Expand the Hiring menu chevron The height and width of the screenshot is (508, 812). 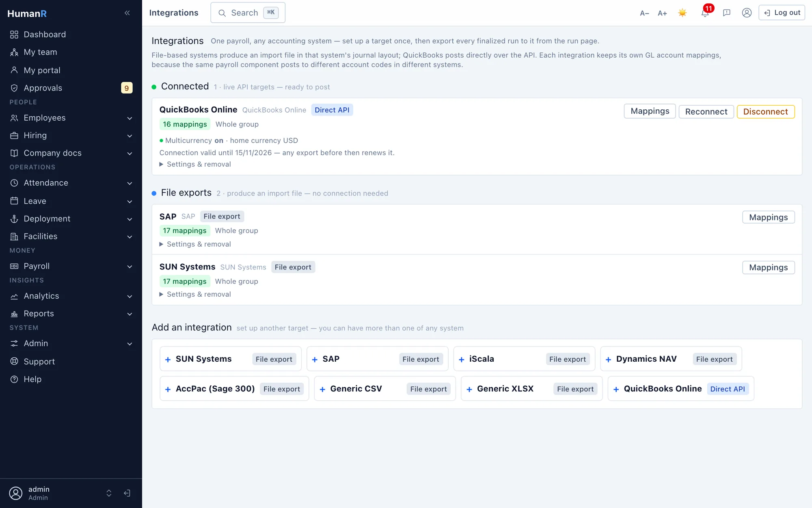[130, 136]
